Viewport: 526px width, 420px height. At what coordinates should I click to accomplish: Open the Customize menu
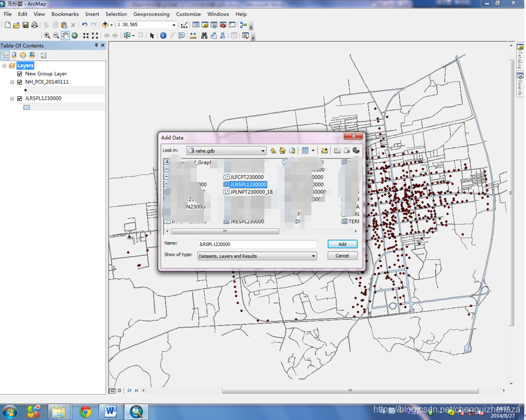(x=188, y=14)
